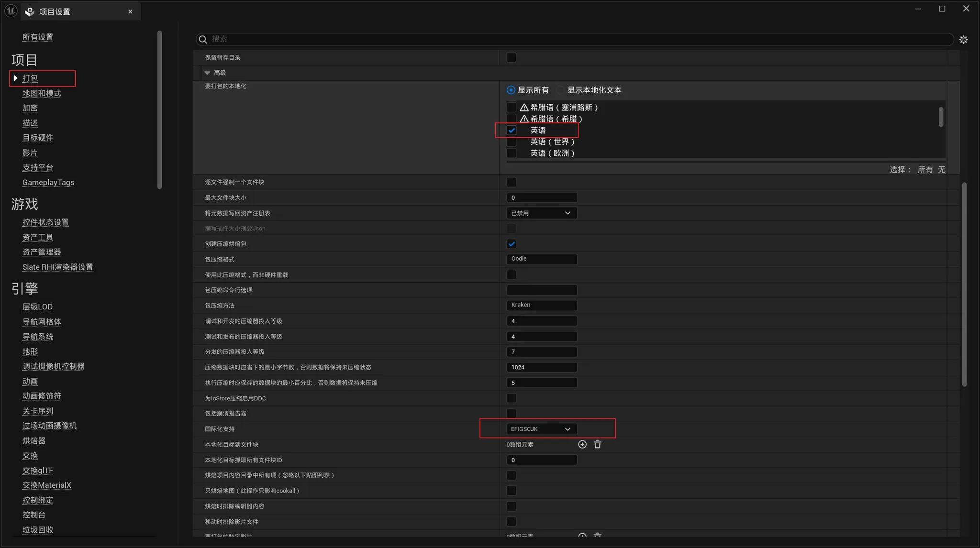
Task: Collapse the 高级 section
Action: coord(207,73)
